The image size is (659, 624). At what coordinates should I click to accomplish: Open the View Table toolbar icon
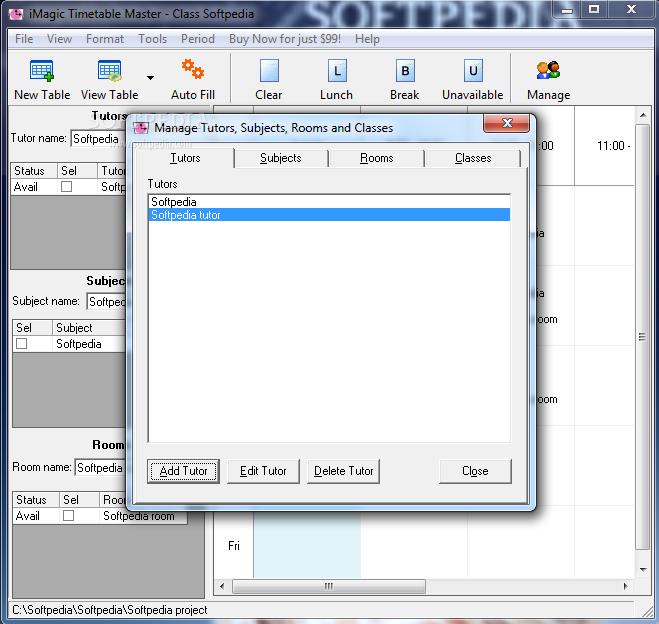point(110,71)
